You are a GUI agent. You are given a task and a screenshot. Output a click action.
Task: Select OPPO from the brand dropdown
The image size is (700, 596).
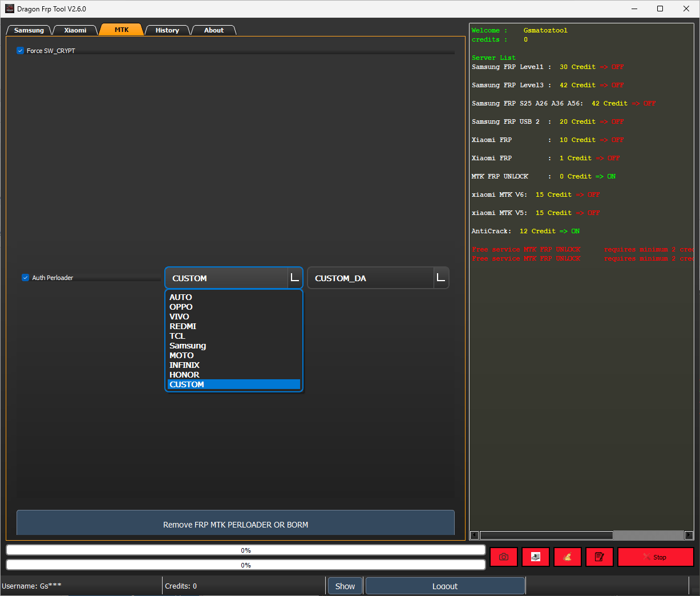(181, 306)
